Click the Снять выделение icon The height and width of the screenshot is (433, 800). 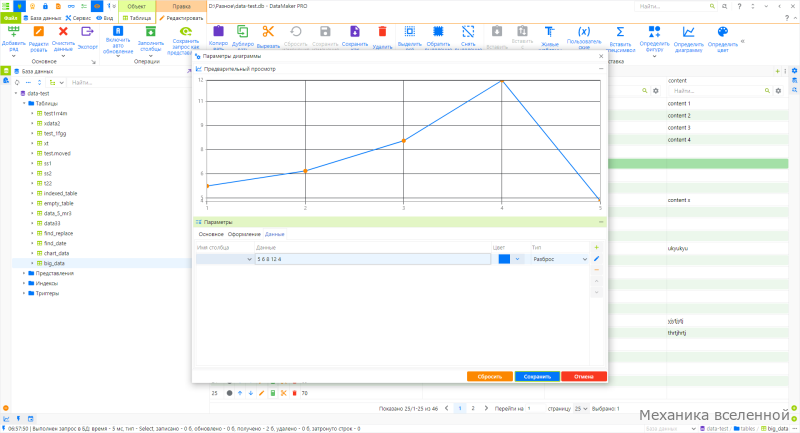click(x=468, y=32)
